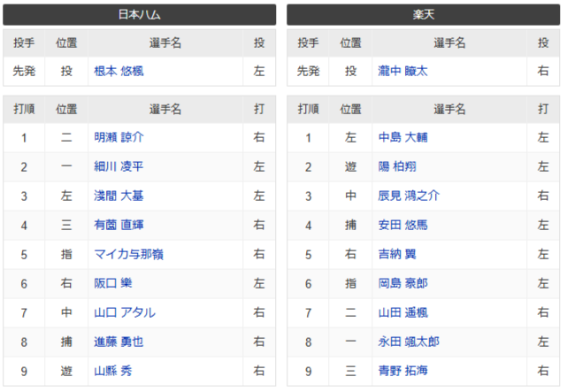Open 細川 凌平 player page
The image size is (567, 392).
119,167
